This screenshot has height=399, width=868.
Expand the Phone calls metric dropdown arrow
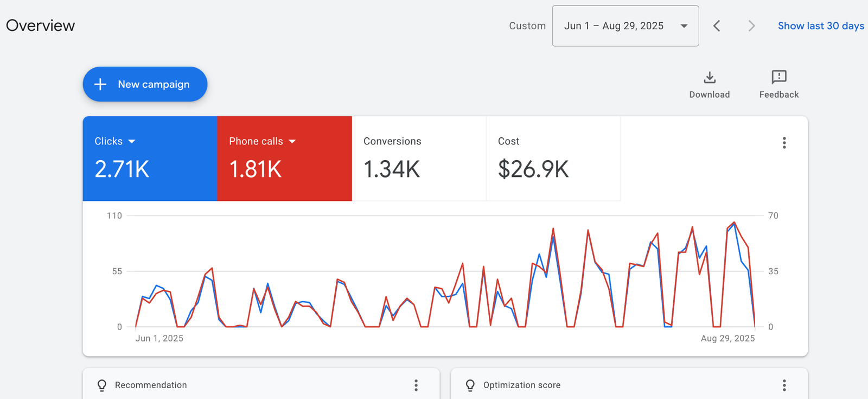pyautogui.click(x=292, y=142)
